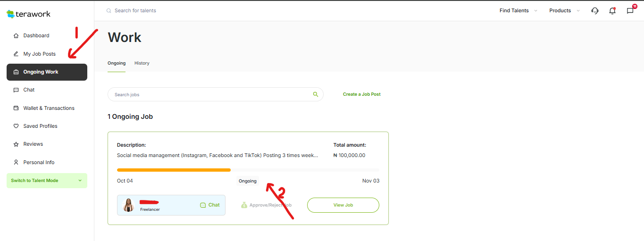Click the search magnifier in Search jobs
The image size is (644, 241).
click(x=316, y=94)
